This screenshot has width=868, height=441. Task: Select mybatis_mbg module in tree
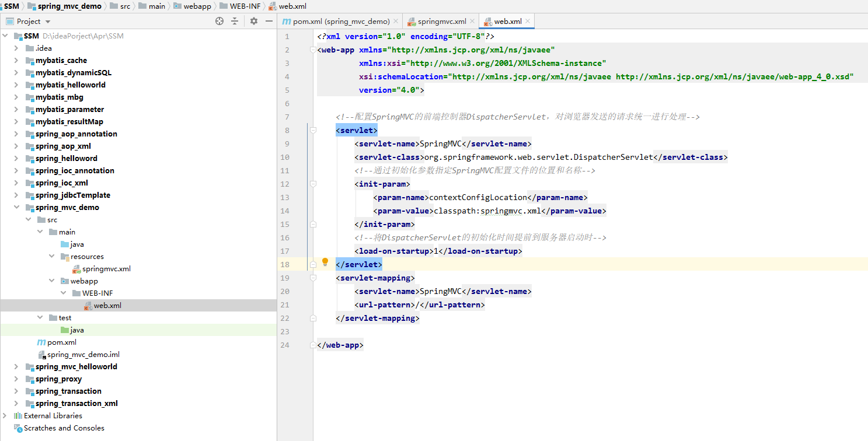59,97
